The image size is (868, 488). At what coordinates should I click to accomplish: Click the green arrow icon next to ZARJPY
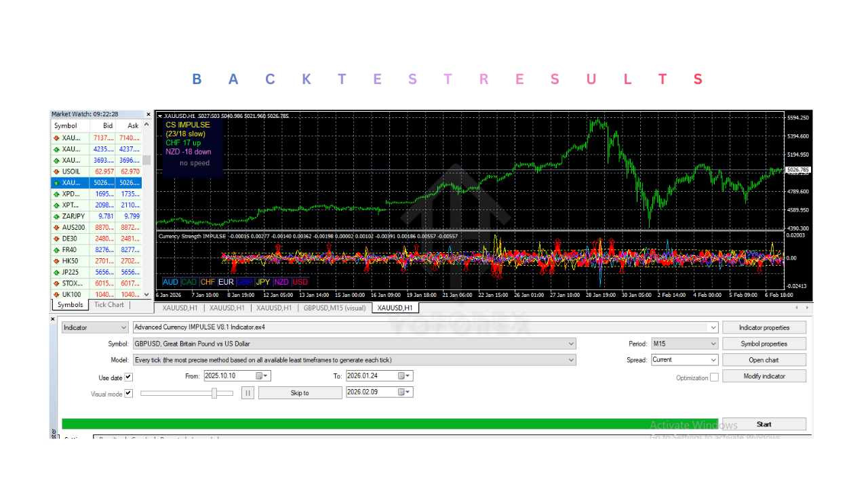coord(56,216)
